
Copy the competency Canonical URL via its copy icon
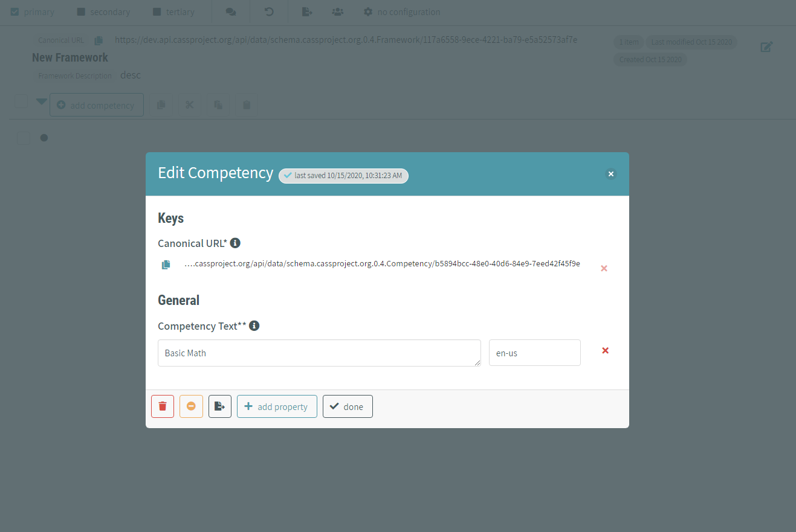point(166,264)
